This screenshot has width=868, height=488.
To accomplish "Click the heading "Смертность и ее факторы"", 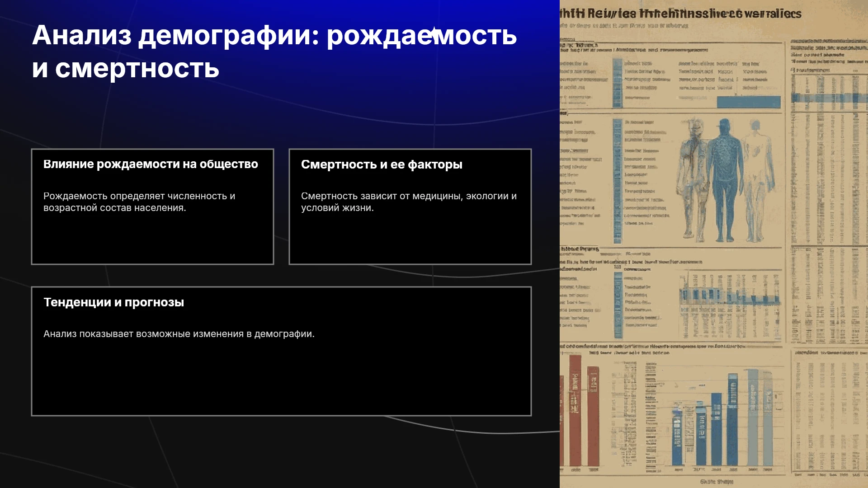I will (x=382, y=164).
